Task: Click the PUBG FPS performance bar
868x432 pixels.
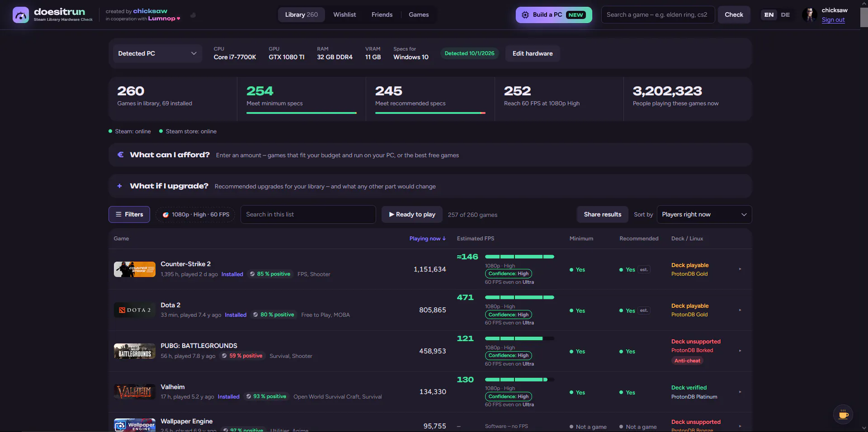Action: (519, 338)
